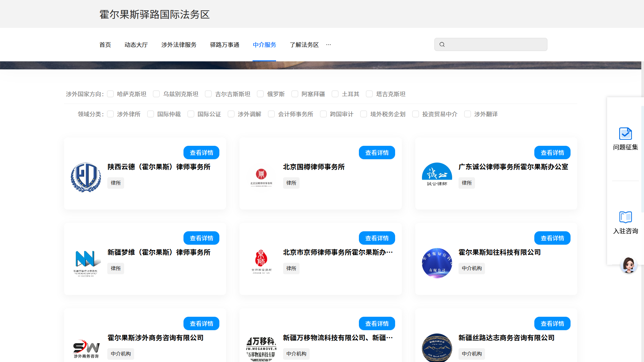The height and width of the screenshot is (362, 644).
Task: Tick the 国际仲裁 category checkbox
Action: click(151, 114)
